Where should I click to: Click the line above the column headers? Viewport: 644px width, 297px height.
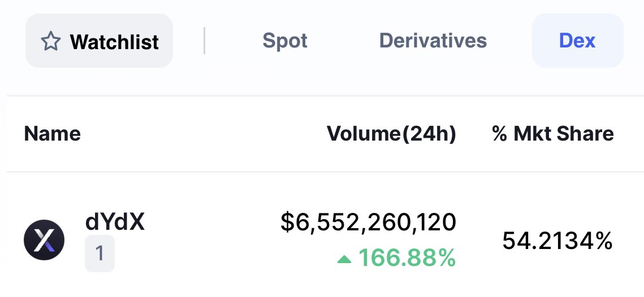point(325,95)
